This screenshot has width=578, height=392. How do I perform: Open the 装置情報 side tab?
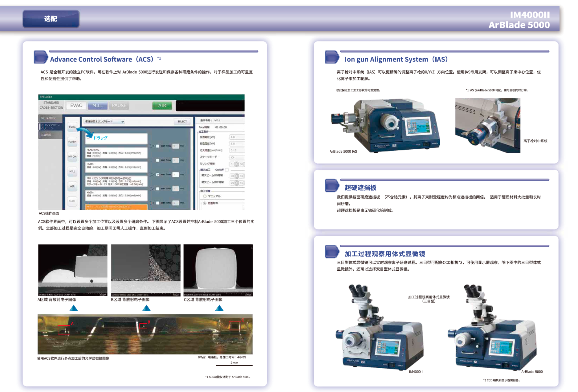pyautogui.click(x=50, y=135)
